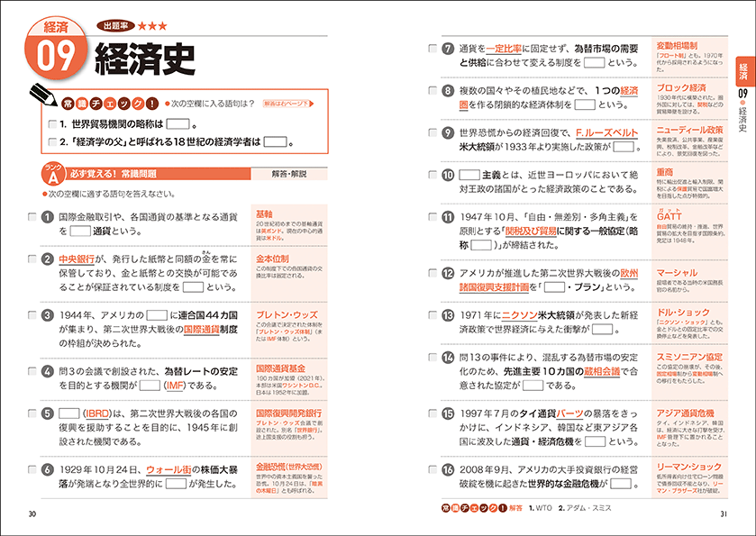Click circled number 9 beside 世界恐慌
The image size is (756, 536).
[x=448, y=132]
